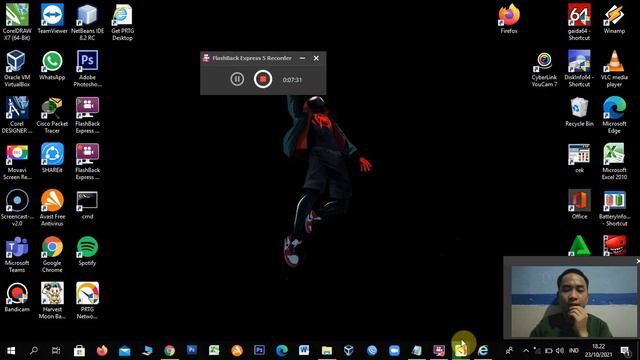Select the cmd desktop shortcut
Viewport: 640px width, 360px height.
point(87,205)
